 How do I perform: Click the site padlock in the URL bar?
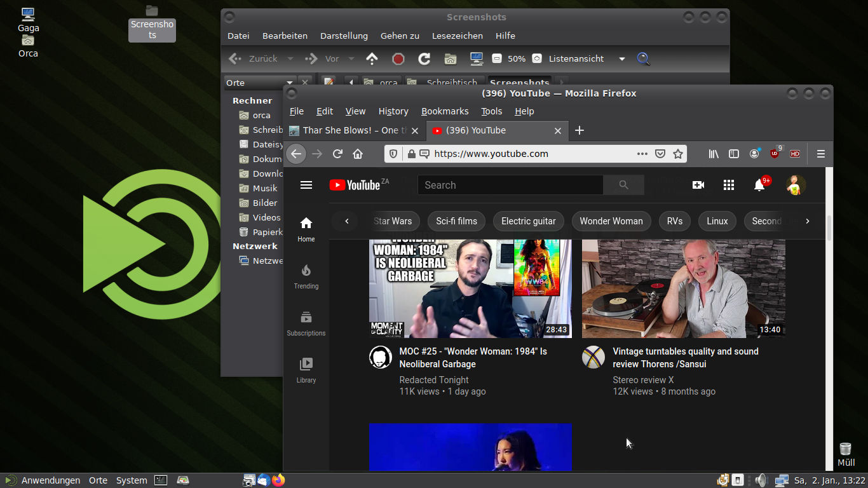[x=411, y=154]
